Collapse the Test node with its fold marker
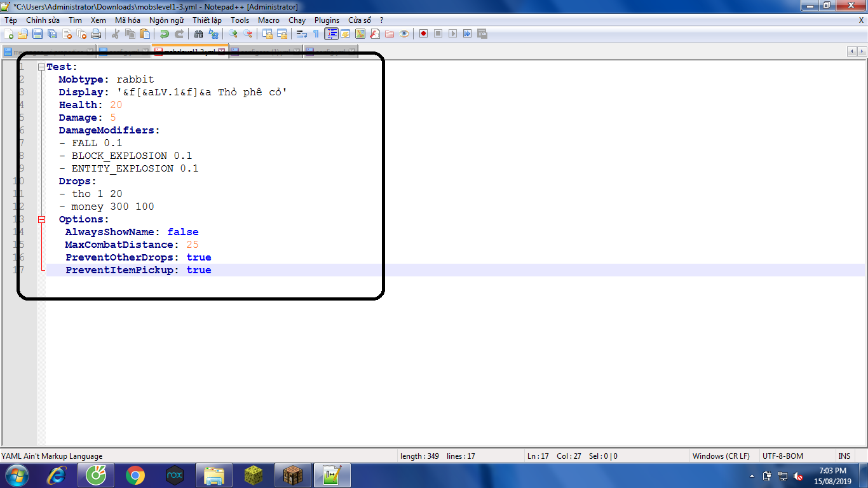Screen dimensions: 868x488 (40, 66)
